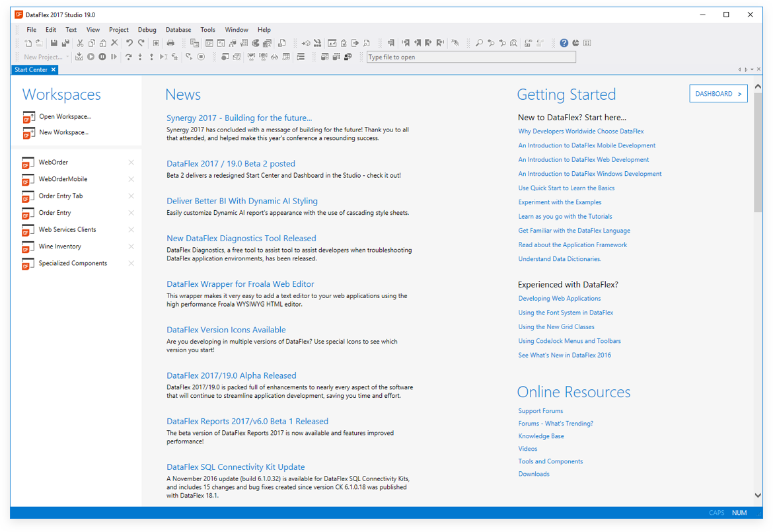Click the toggle bookmark toolbar icon

(391, 43)
